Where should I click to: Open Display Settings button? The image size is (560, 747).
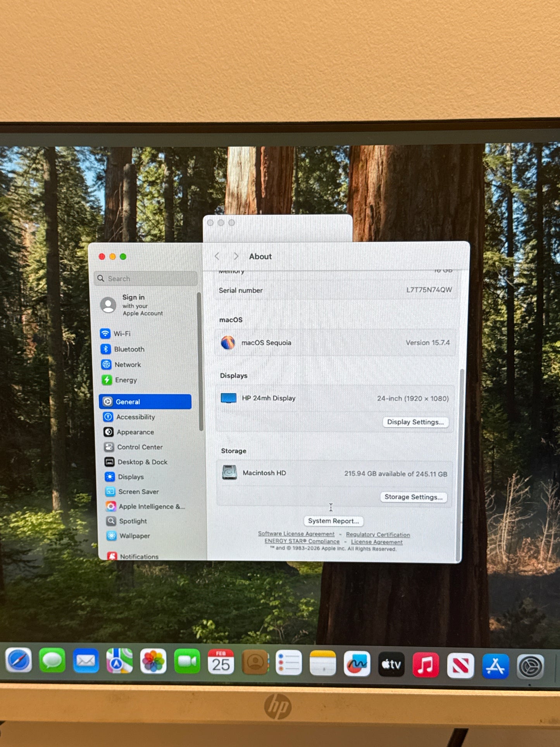(415, 422)
